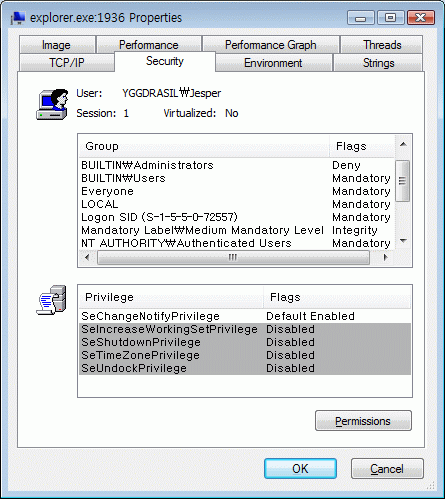Click group list right scroll arrow

[386, 257]
